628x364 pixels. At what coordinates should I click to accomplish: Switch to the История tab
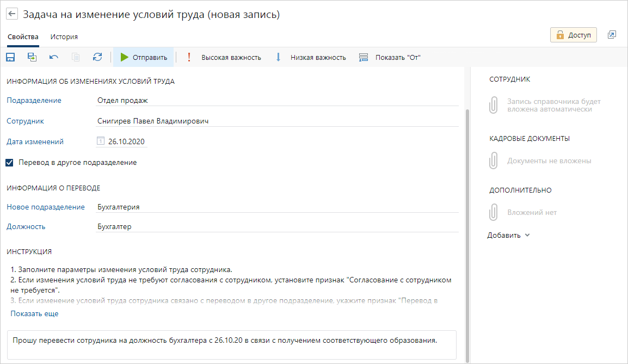pyautogui.click(x=64, y=37)
